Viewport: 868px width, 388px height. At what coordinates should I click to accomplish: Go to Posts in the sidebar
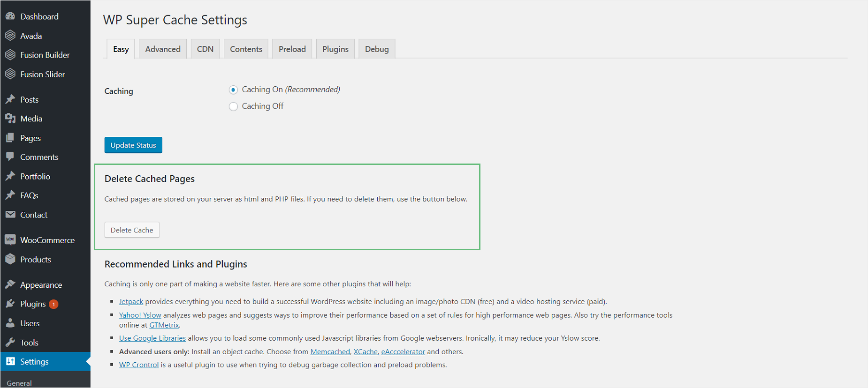[30, 99]
